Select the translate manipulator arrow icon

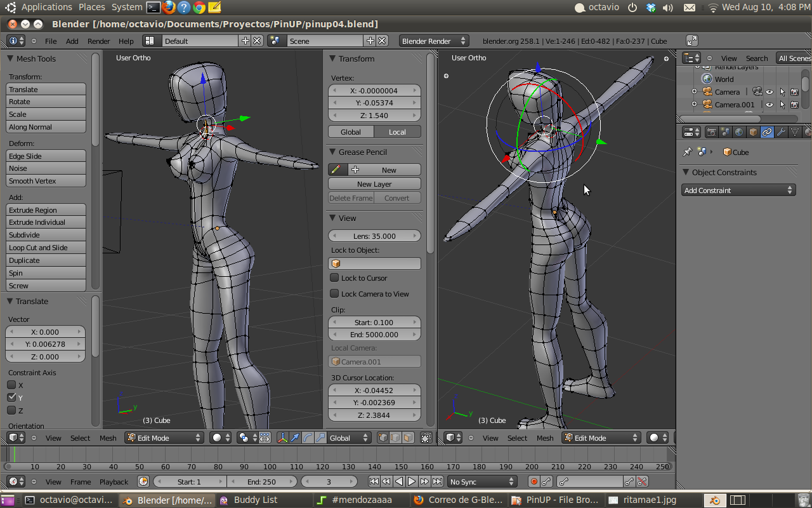point(295,438)
